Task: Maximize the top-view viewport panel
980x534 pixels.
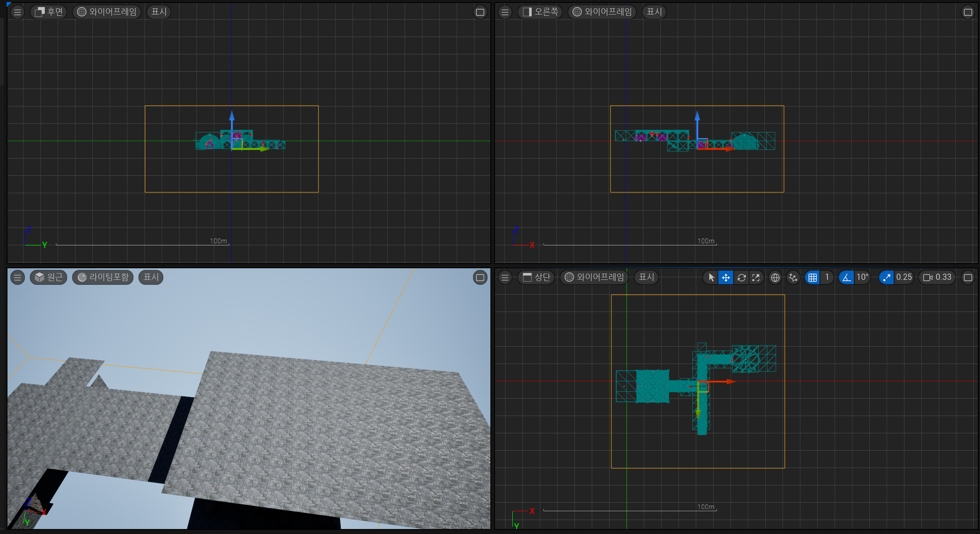Action: [x=968, y=277]
